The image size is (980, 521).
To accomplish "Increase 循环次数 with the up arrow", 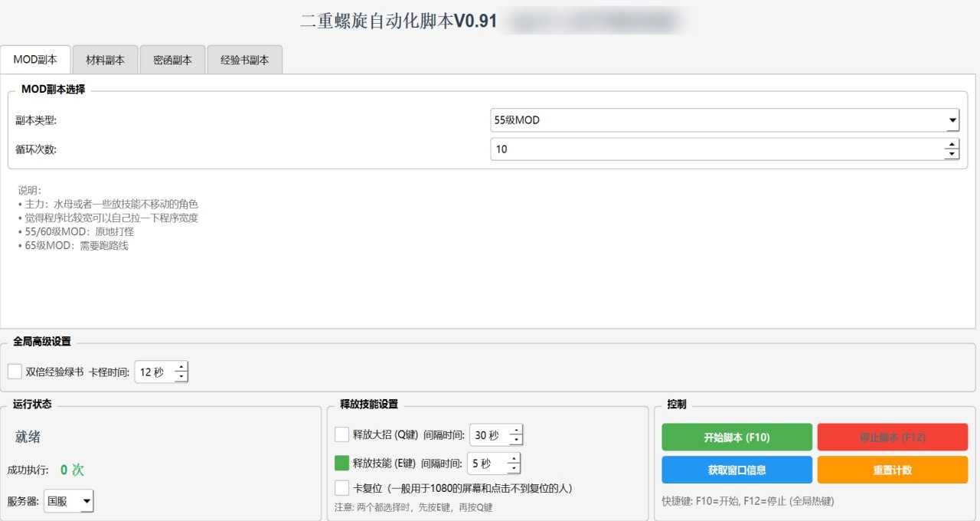I will point(952,144).
